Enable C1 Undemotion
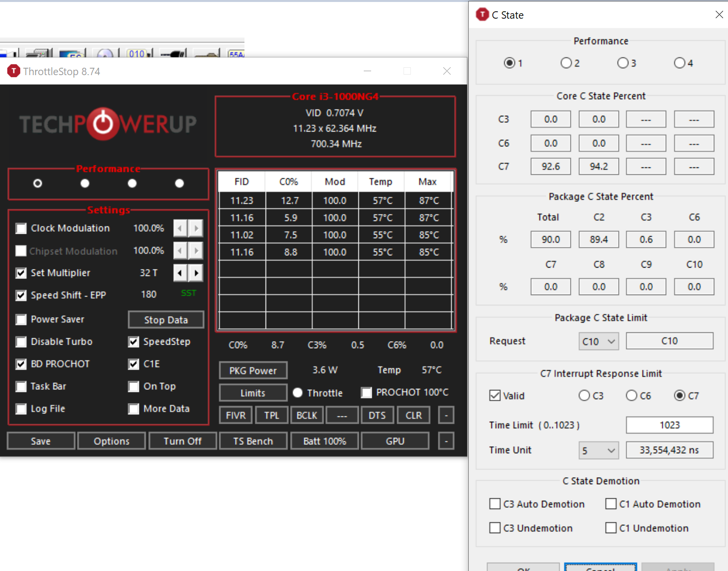The height and width of the screenshot is (571, 728). [611, 528]
